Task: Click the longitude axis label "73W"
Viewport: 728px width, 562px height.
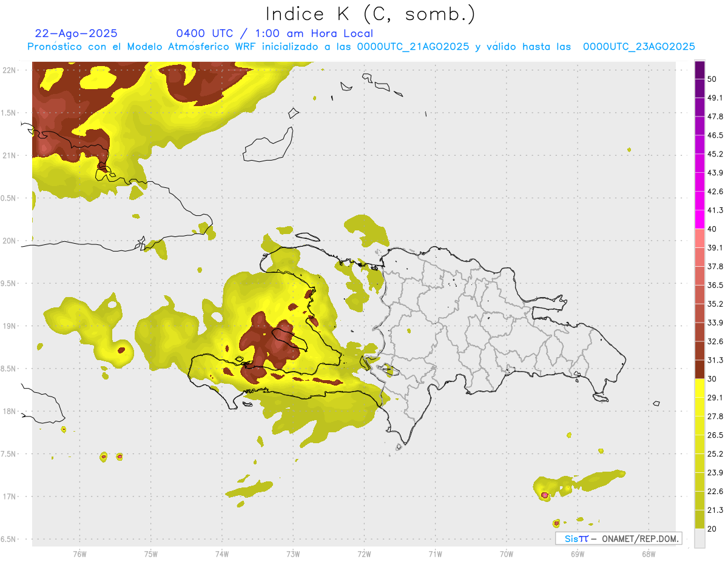Action: [x=293, y=554]
